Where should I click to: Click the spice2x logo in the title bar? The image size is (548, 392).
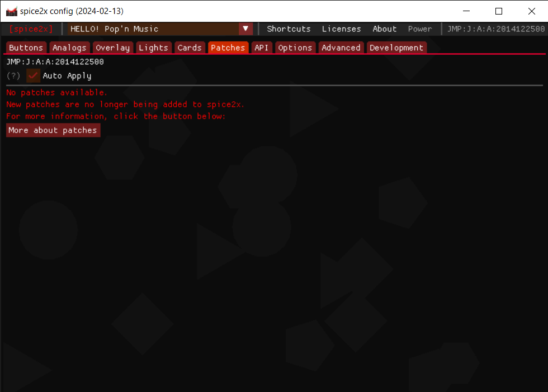11,11
